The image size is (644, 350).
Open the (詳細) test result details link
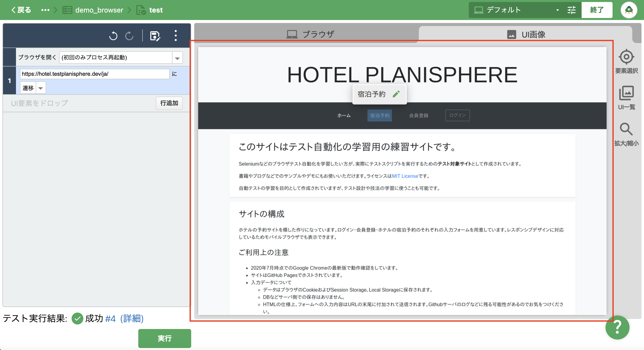[x=132, y=319]
